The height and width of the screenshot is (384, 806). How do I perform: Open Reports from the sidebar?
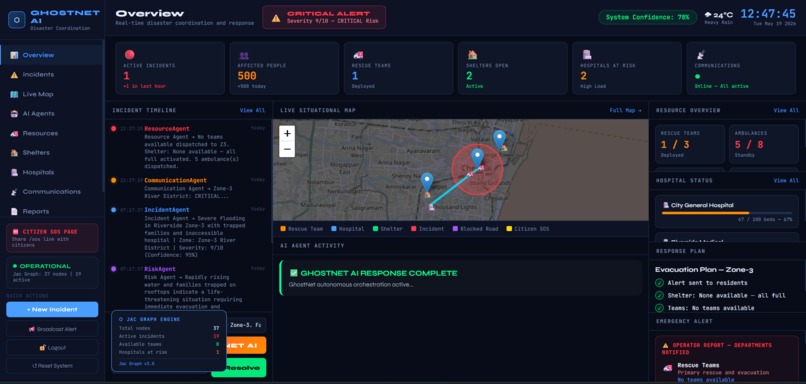(51, 211)
